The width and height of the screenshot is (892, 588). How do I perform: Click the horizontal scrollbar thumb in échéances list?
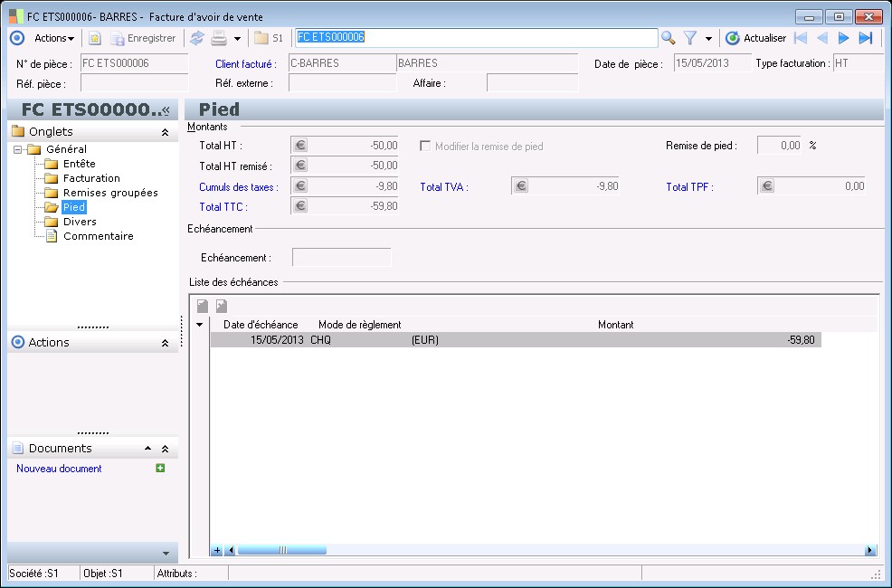pyautogui.click(x=281, y=550)
